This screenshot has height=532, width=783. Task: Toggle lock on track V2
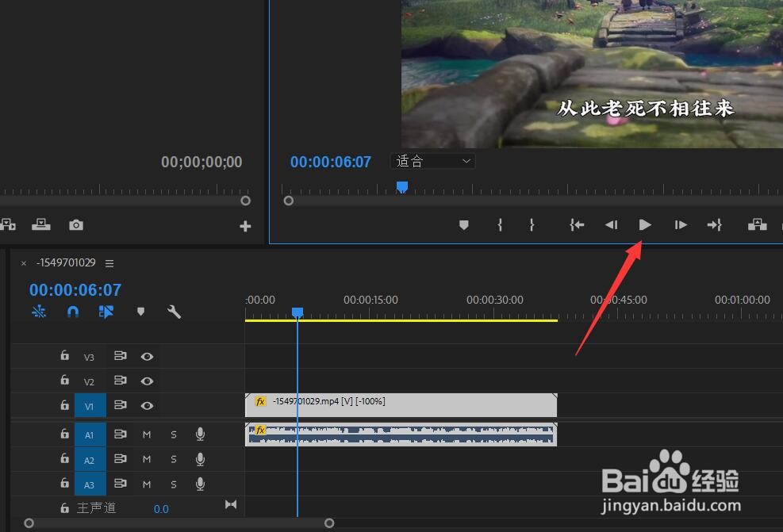click(64, 380)
